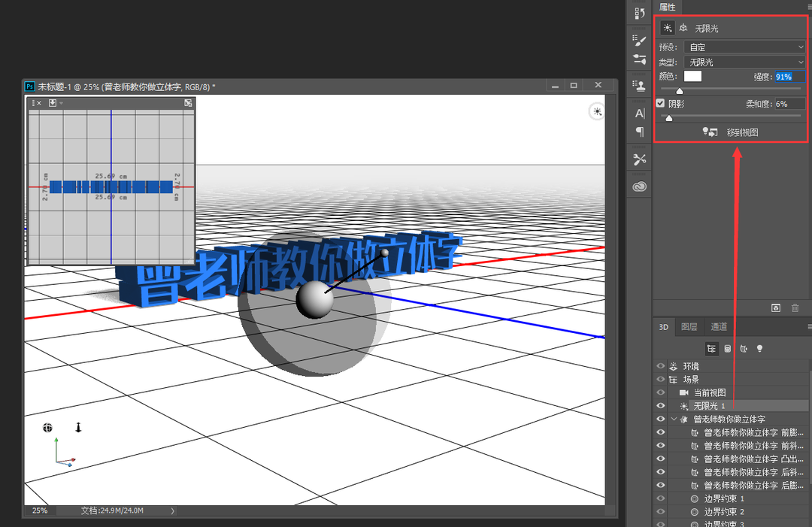Click the light widget icon on canvas corner
Viewport: 812px width, 527px height.
(x=597, y=111)
